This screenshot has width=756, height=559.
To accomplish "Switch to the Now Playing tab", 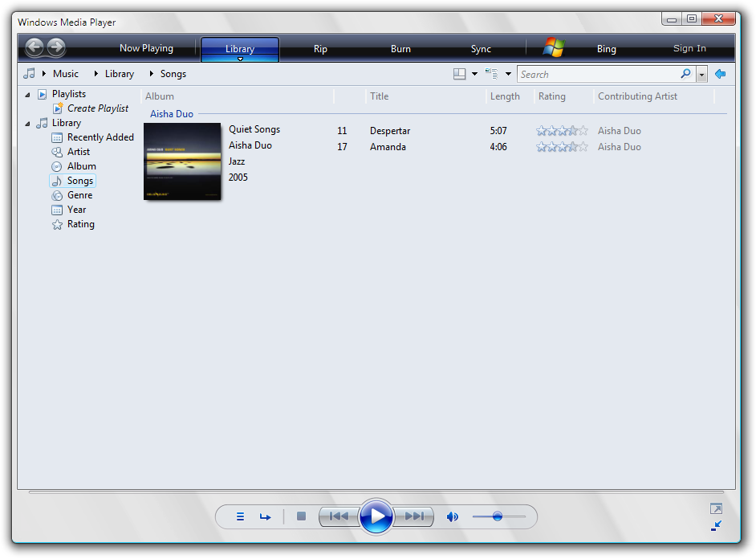I will tap(146, 48).
